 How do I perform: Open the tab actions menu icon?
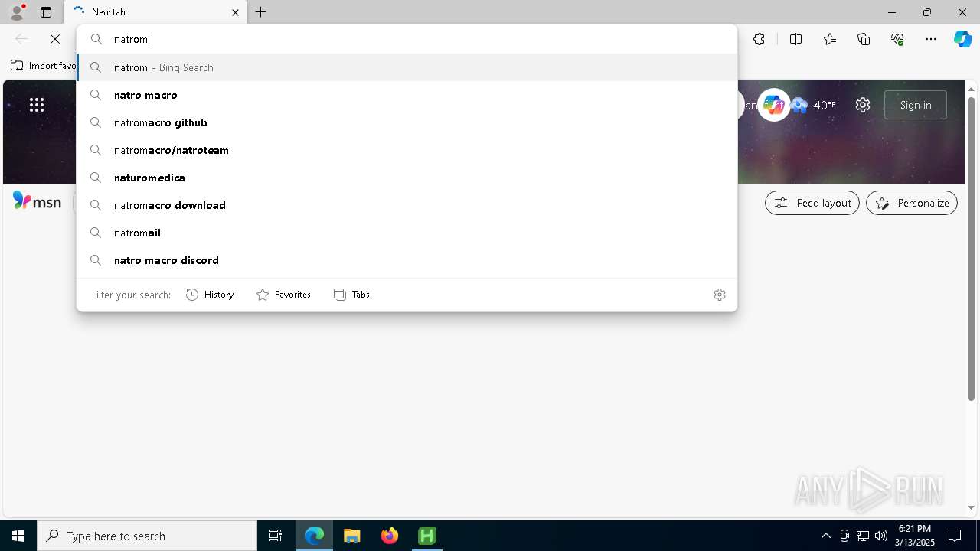tap(46, 12)
